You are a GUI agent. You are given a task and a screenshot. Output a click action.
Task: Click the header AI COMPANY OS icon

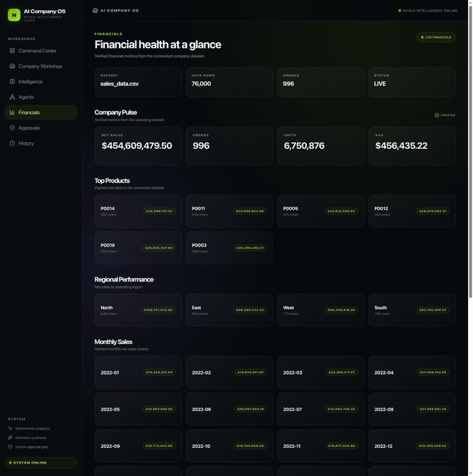click(x=95, y=10)
